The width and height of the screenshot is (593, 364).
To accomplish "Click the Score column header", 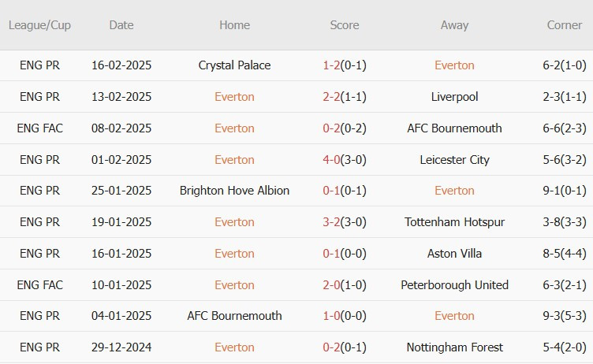I will 345,25.
